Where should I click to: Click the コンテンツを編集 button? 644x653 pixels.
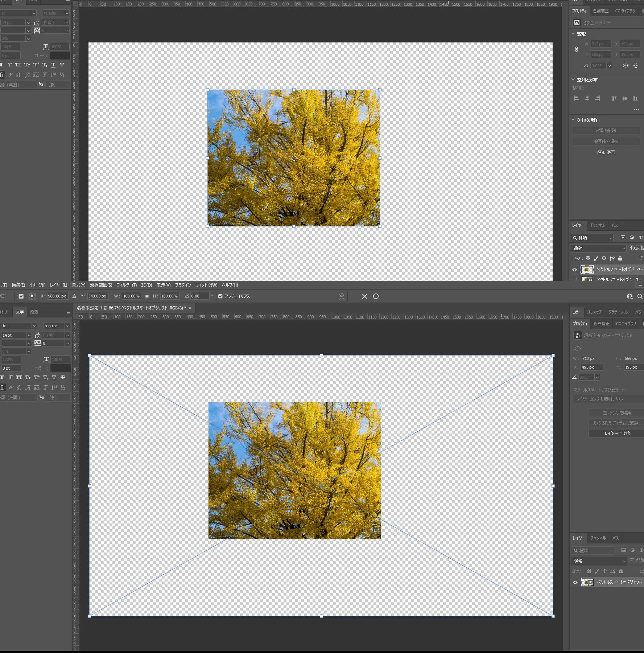pos(616,413)
